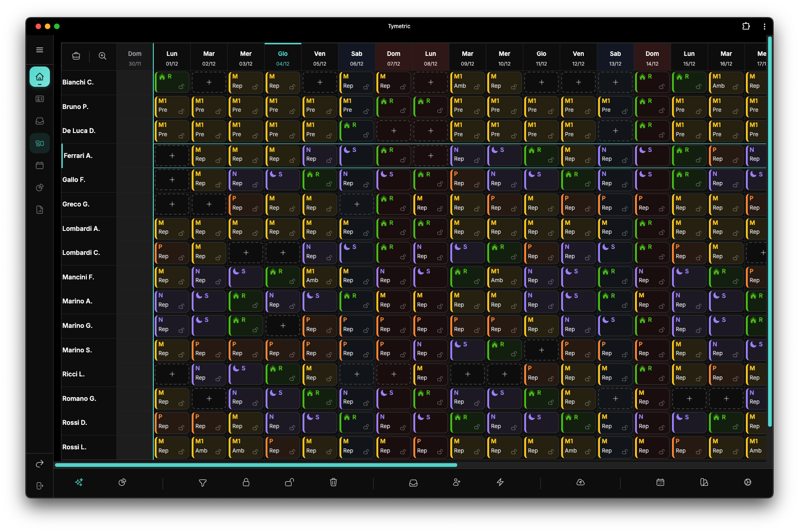Viewport: 799px width, 532px height.
Task: Expand Ricci L. empty slot on Sab 06/12
Action: point(356,374)
